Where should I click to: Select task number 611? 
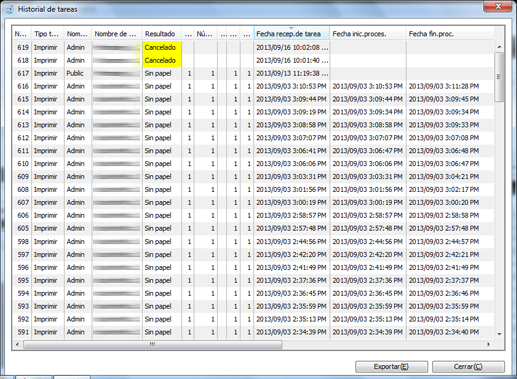click(x=23, y=151)
